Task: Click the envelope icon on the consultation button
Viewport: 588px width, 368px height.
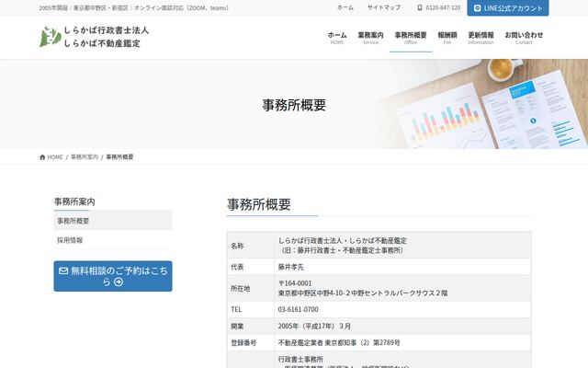Action: 63,270
